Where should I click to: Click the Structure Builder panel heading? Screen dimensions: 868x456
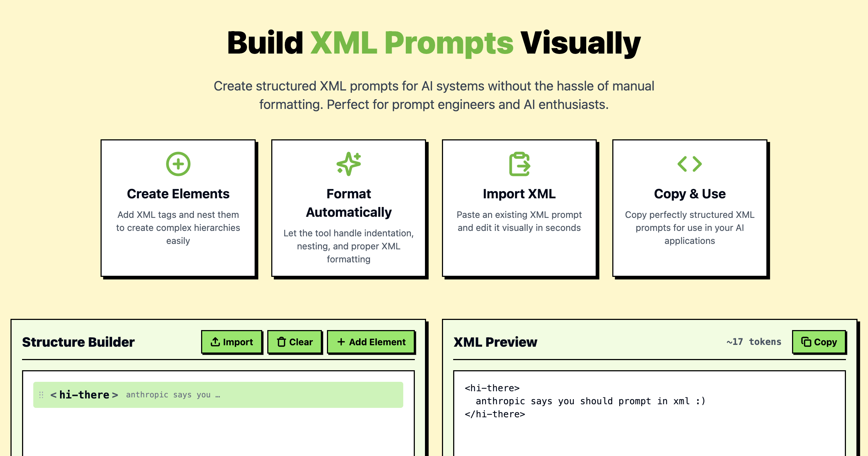pos(78,342)
